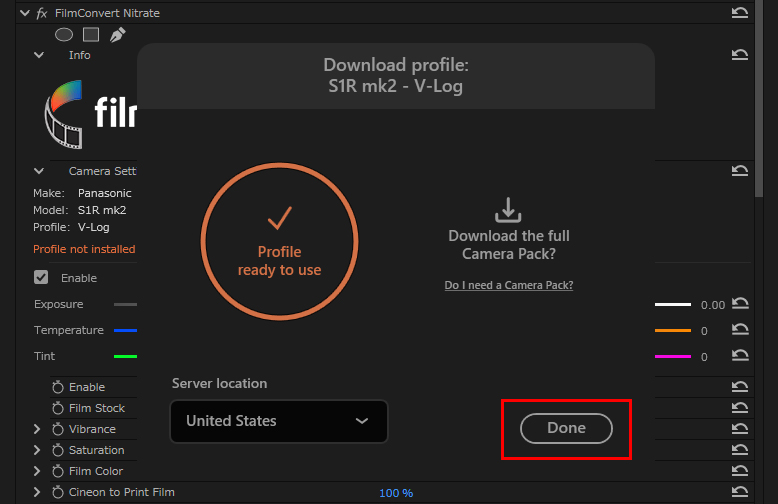
Task: Click the download full Camera Pack icon
Action: (x=508, y=210)
